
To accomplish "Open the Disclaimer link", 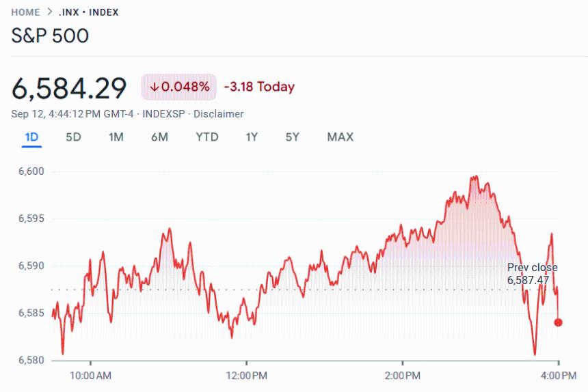I will click(x=219, y=114).
